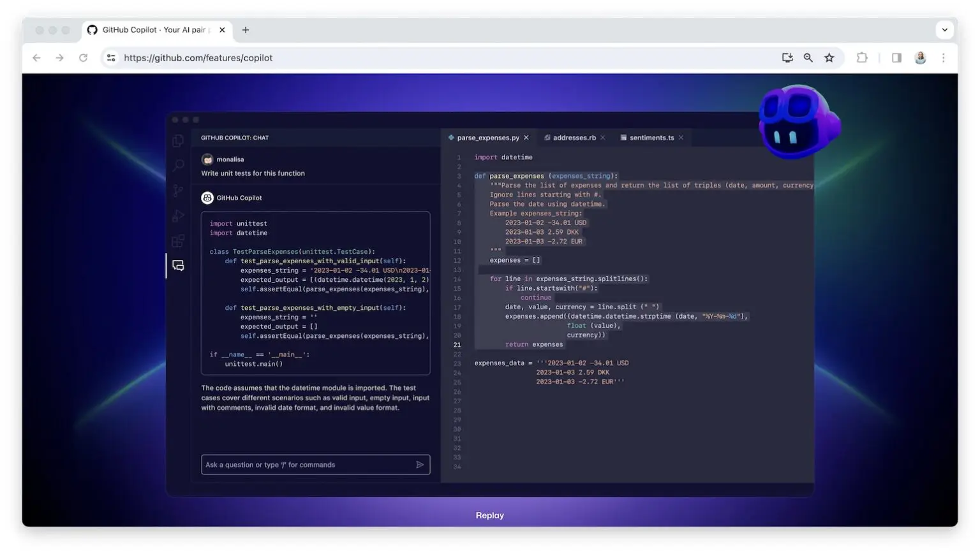Open a new browser tab
980x554 pixels.
point(246,29)
